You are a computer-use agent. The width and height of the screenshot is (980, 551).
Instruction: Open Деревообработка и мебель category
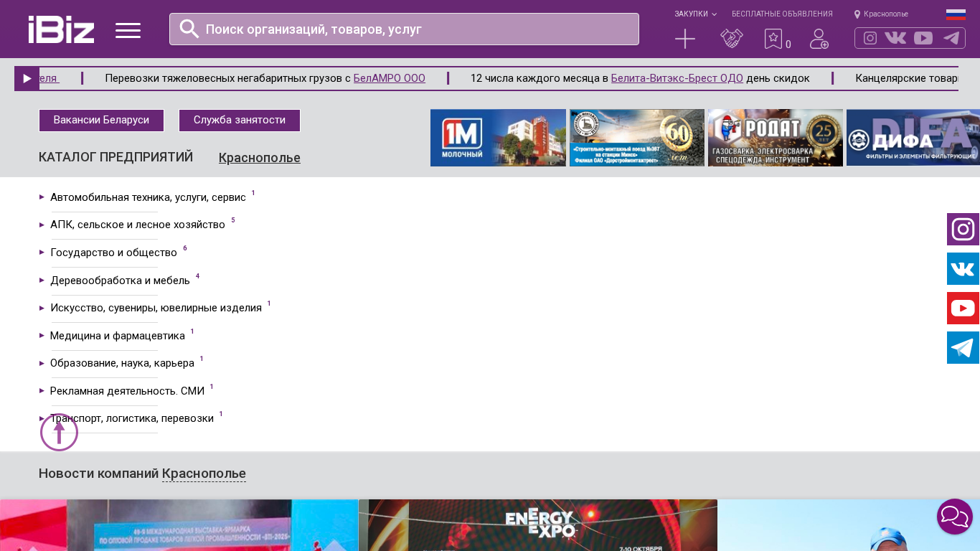120,281
